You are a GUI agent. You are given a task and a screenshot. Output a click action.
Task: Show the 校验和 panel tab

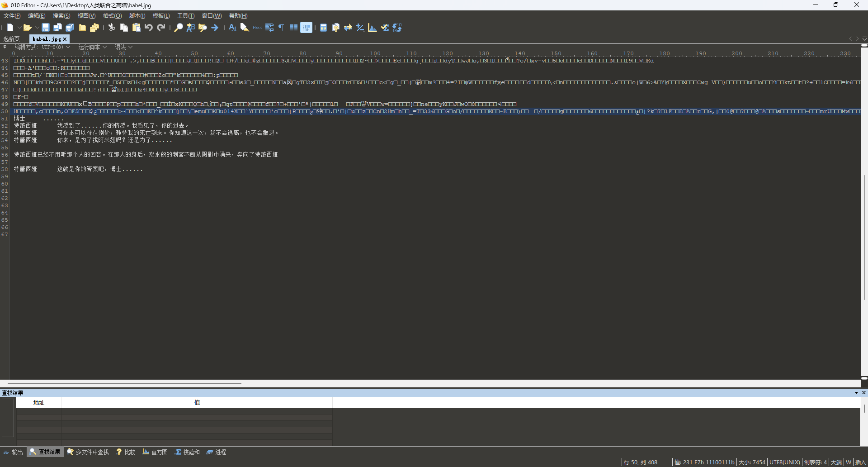tap(187, 452)
